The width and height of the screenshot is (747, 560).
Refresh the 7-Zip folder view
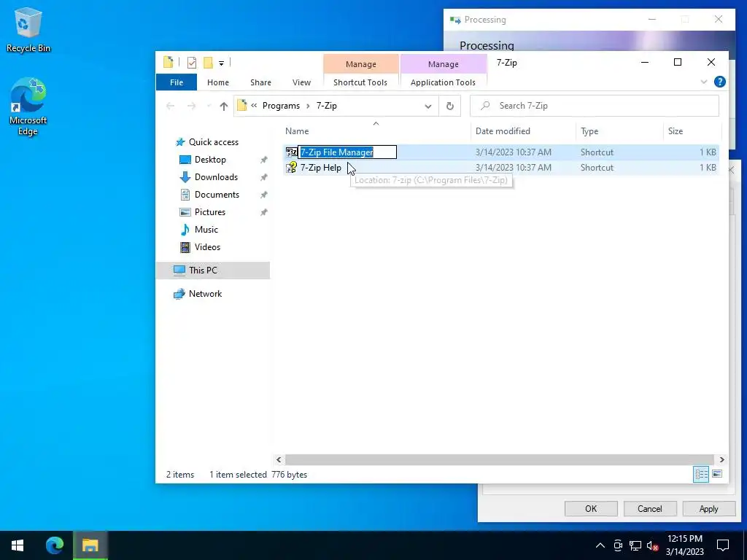point(449,106)
